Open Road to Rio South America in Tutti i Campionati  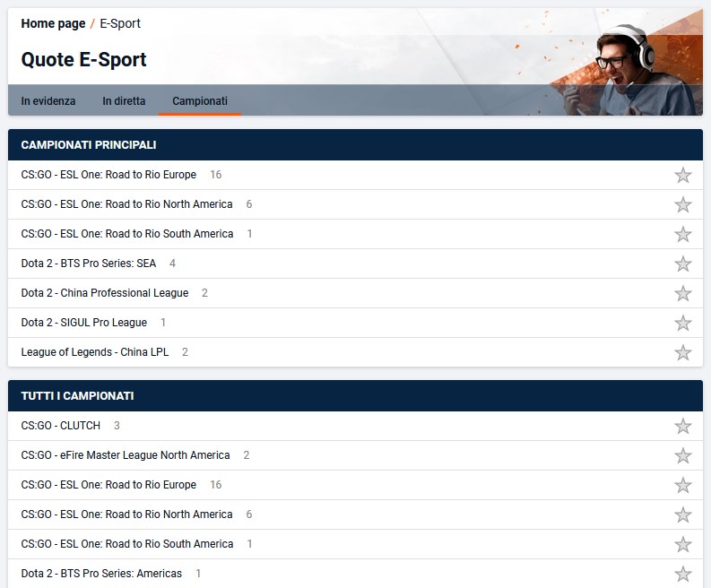click(127, 543)
